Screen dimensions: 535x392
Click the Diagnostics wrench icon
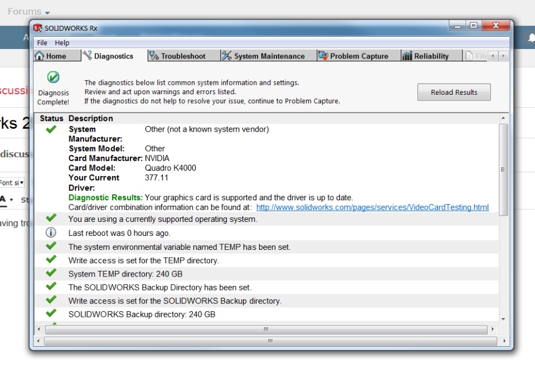pyautogui.click(x=87, y=55)
